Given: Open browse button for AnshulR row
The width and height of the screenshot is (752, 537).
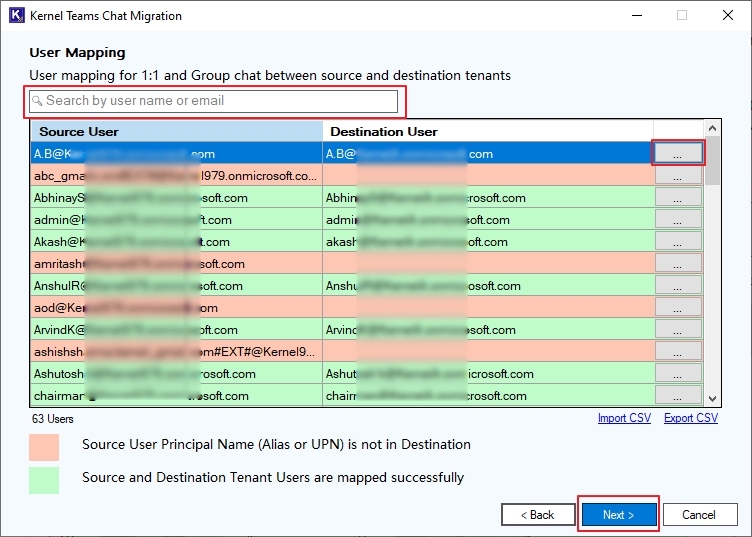Looking at the screenshot, I should coord(678,286).
